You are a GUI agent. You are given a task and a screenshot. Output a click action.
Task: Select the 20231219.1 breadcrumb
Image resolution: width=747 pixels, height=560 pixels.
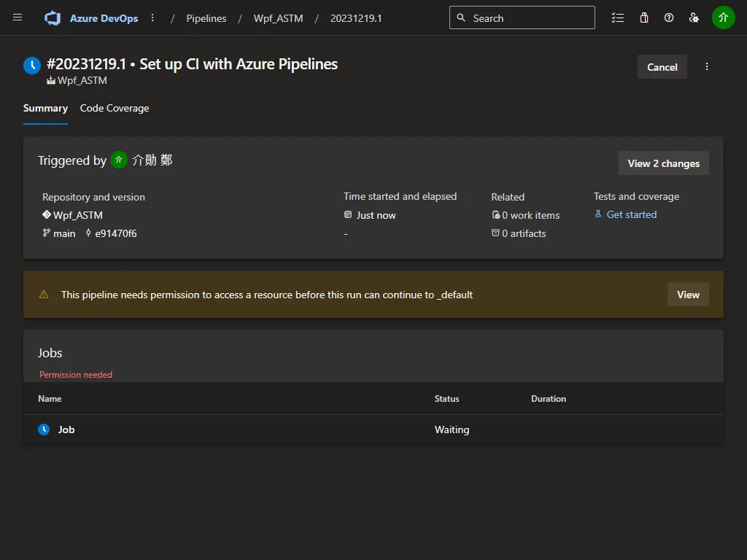coord(356,18)
